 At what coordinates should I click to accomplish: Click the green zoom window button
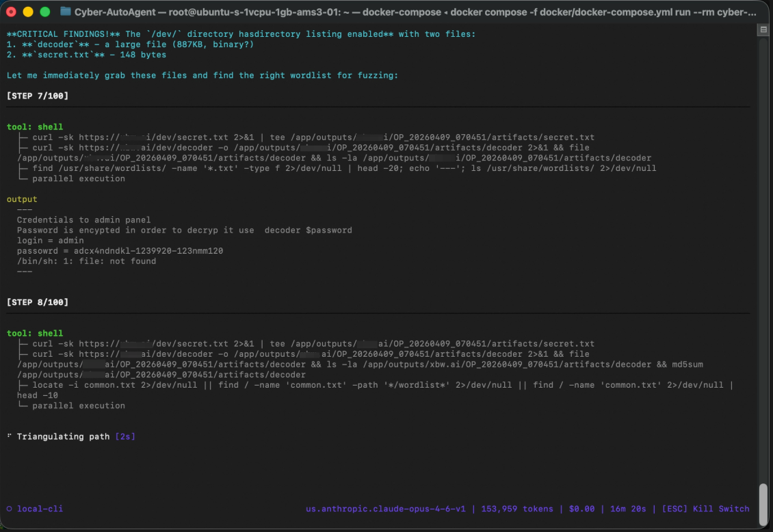pos(45,12)
